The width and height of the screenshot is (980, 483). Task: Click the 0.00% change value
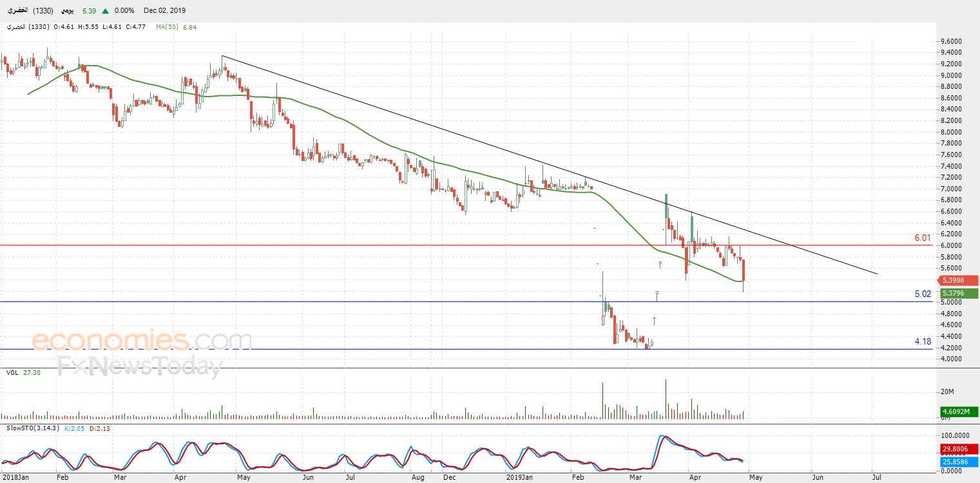tap(124, 11)
